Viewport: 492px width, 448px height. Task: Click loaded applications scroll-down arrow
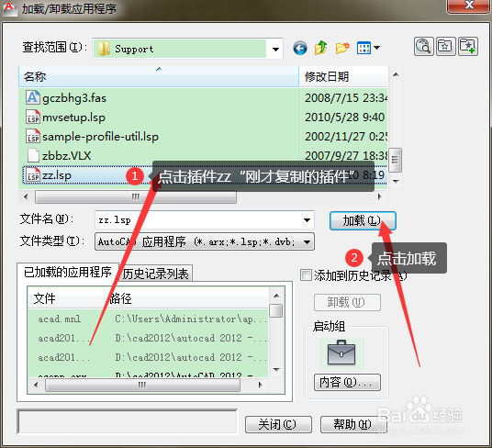click(276, 370)
